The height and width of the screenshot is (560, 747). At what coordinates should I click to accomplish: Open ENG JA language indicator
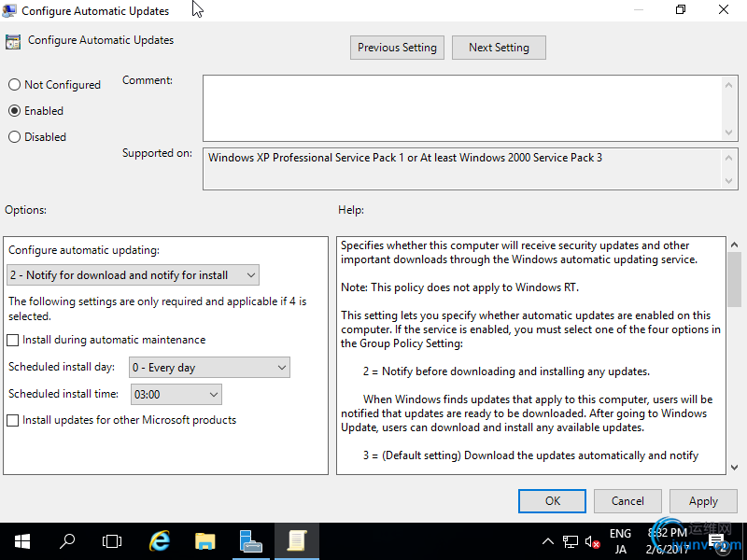[620, 541]
